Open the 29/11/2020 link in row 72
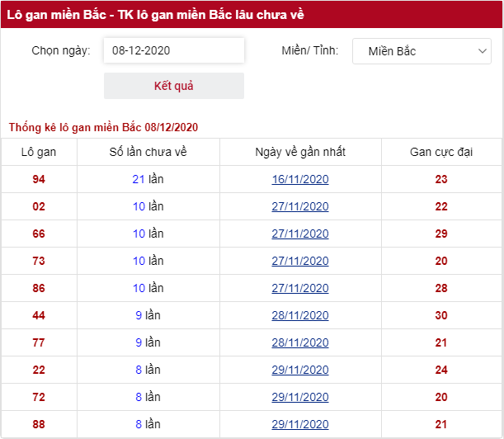 (x=300, y=397)
